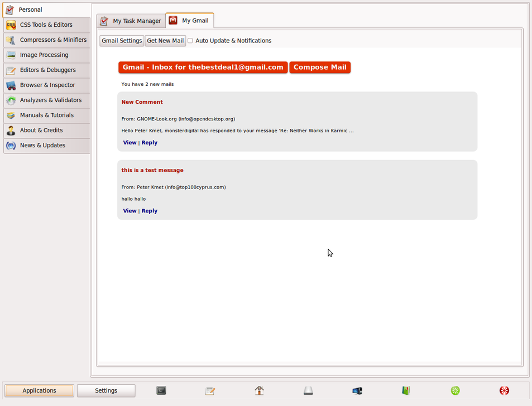Open CSS Tools & Editors category

(x=47, y=25)
